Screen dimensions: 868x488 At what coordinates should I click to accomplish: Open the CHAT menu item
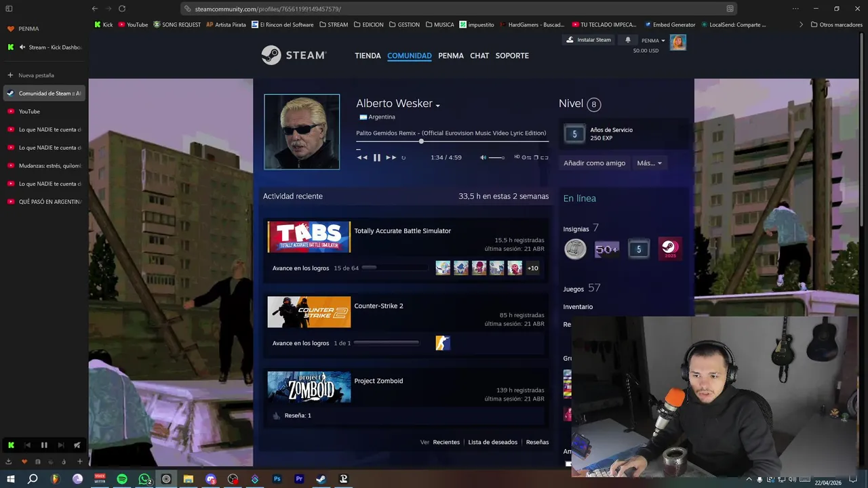(x=479, y=56)
